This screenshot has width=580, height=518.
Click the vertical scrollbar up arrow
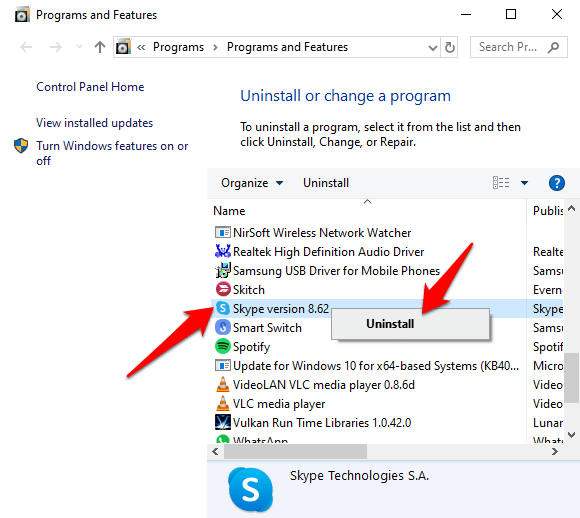point(571,208)
